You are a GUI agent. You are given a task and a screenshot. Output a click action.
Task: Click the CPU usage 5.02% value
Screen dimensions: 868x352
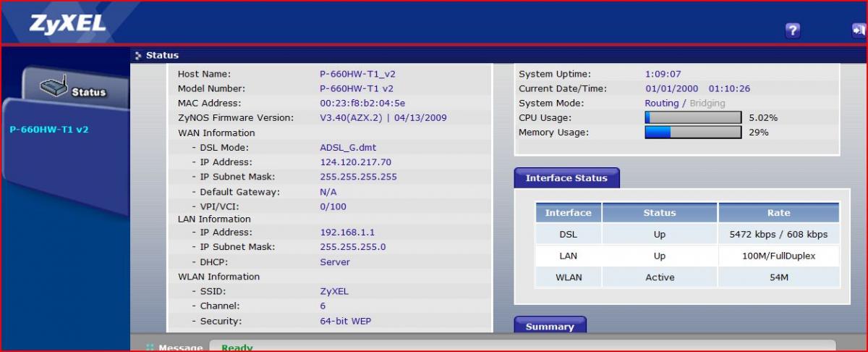coord(763,117)
